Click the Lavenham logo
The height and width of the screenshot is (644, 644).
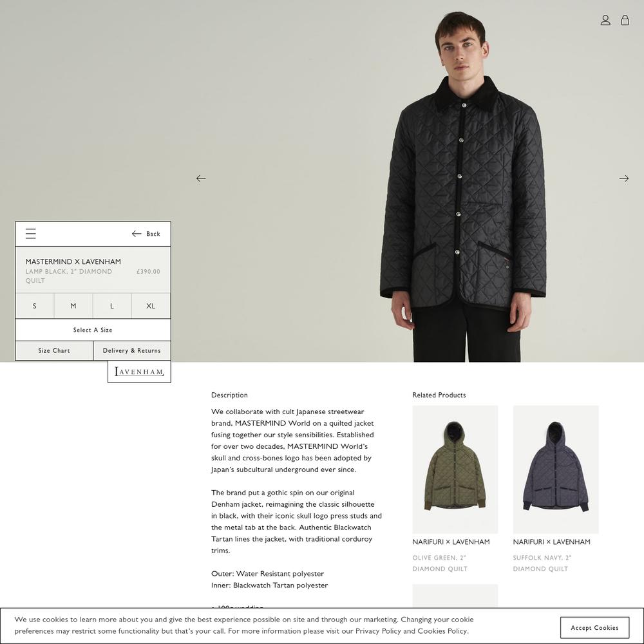point(139,372)
